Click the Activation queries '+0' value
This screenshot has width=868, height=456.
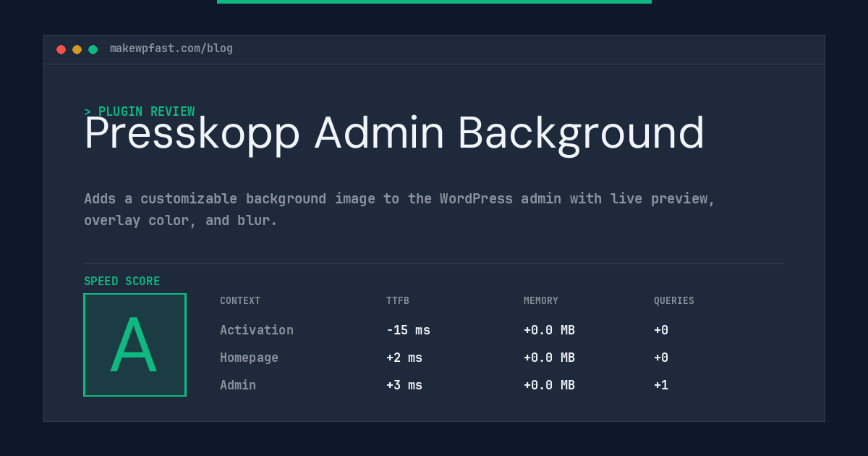coord(661,330)
